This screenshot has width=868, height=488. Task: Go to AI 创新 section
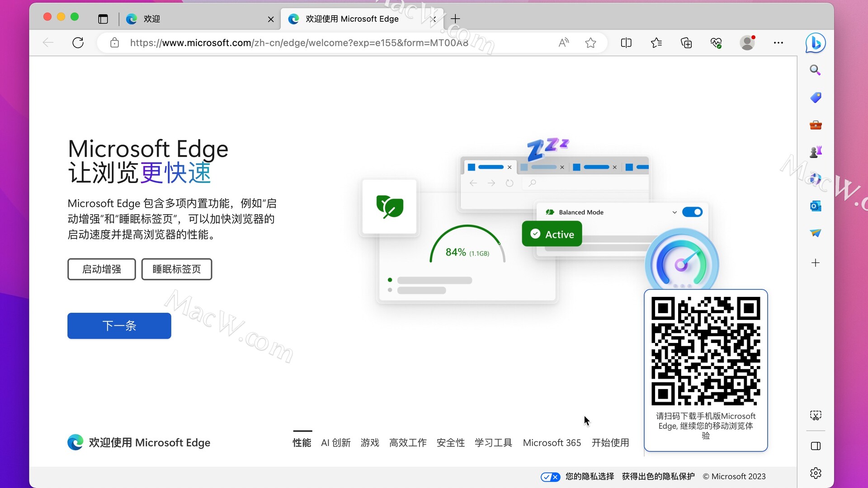click(x=336, y=443)
